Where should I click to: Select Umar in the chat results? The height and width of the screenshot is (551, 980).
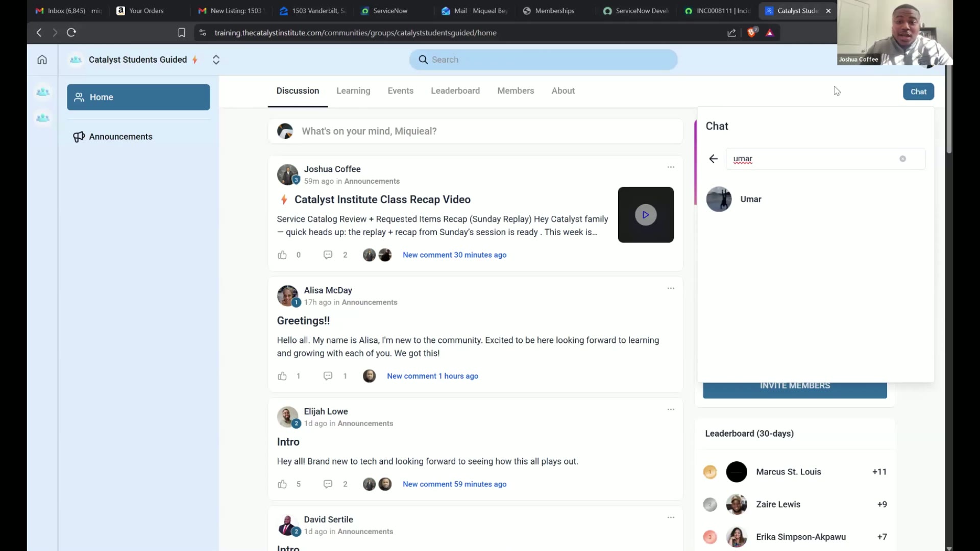point(816,199)
